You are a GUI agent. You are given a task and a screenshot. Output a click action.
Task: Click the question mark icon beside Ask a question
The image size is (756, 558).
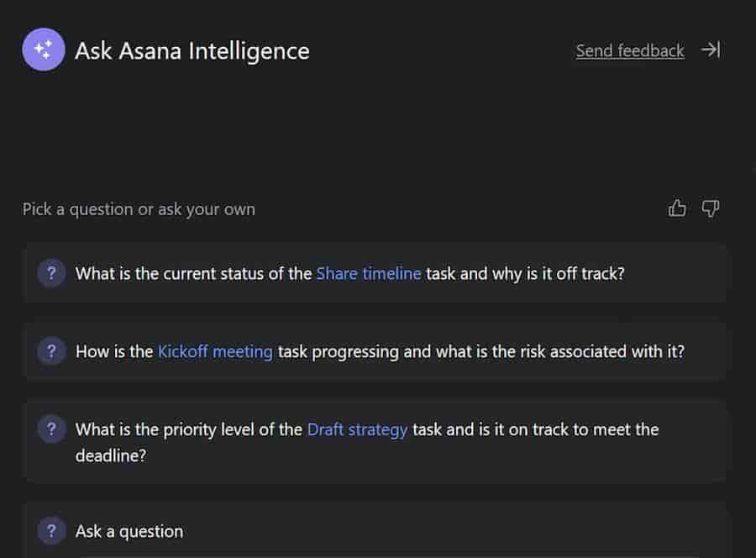pyautogui.click(x=51, y=531)
